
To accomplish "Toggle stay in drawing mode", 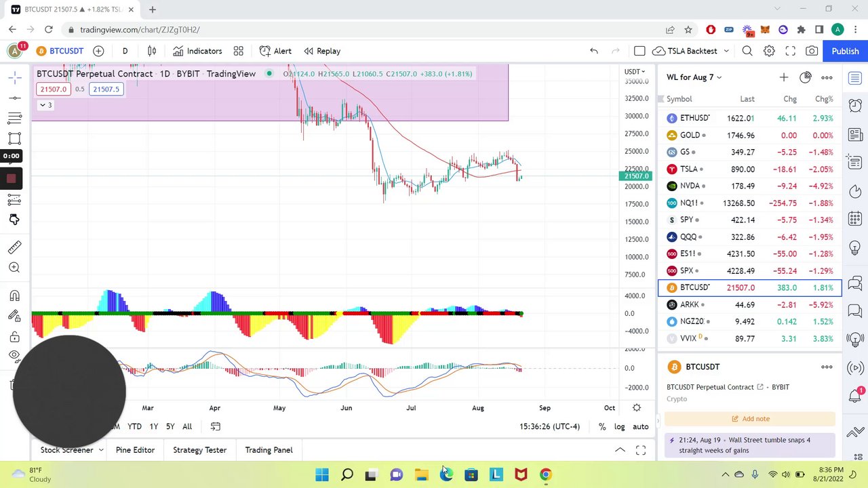I will click(x=14, y=316).
